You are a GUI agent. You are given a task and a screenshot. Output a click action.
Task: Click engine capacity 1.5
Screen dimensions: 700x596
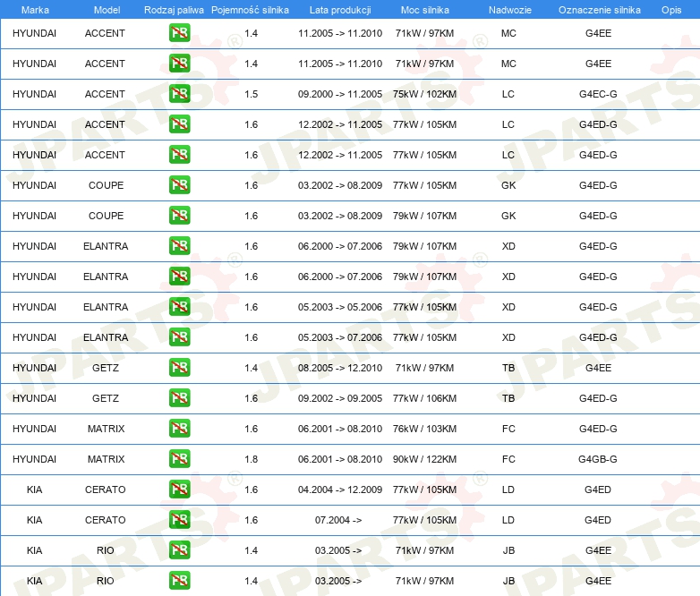(251, 94)
